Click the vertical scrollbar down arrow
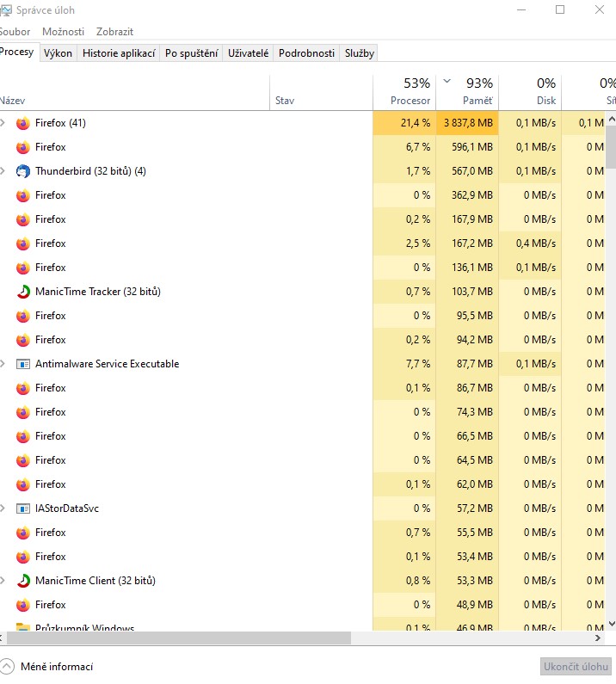 (x=611, y=624)
